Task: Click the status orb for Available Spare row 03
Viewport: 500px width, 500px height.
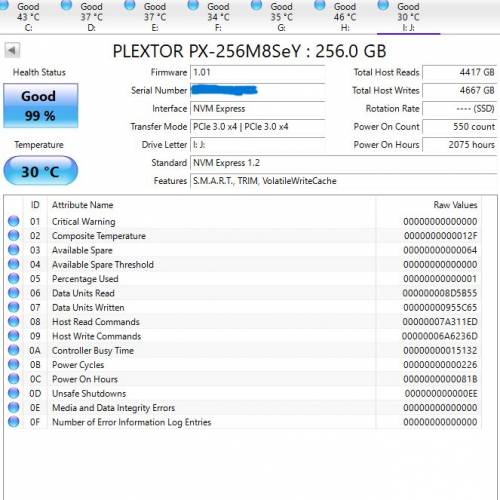Action: click(x=14, y=250)
